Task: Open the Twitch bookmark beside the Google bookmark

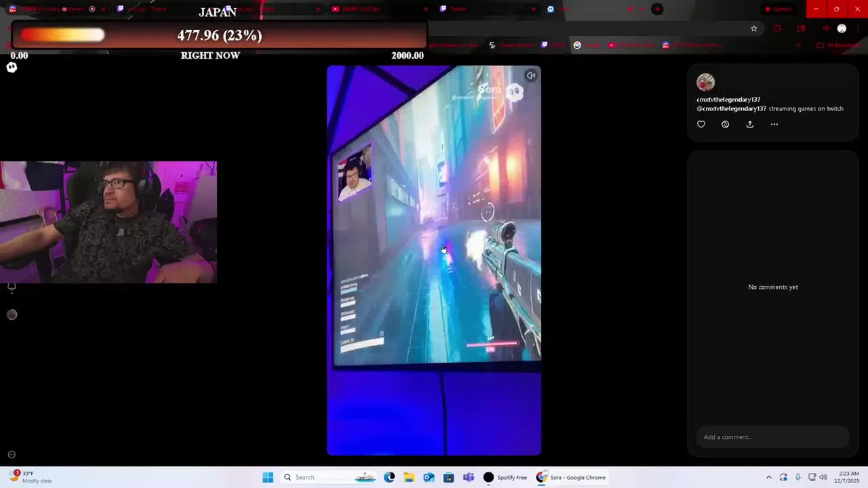Action: tap(553, 45)
